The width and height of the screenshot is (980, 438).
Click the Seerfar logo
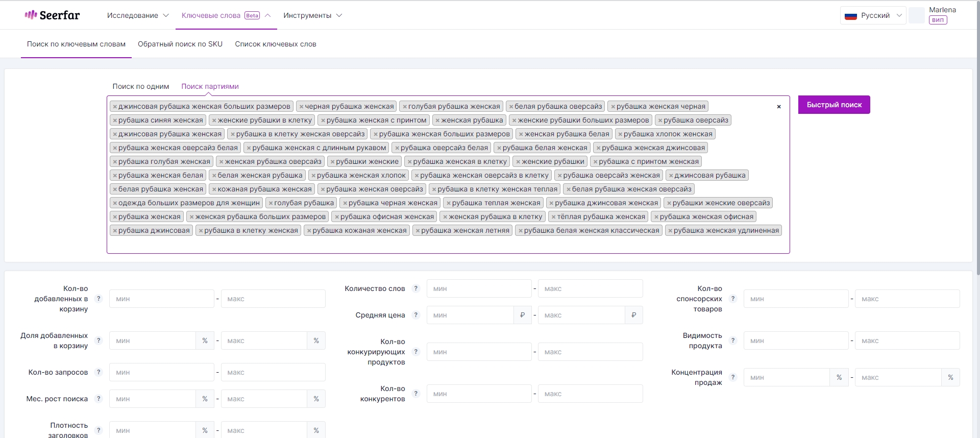pyautogui.click(x=53, y=15)
